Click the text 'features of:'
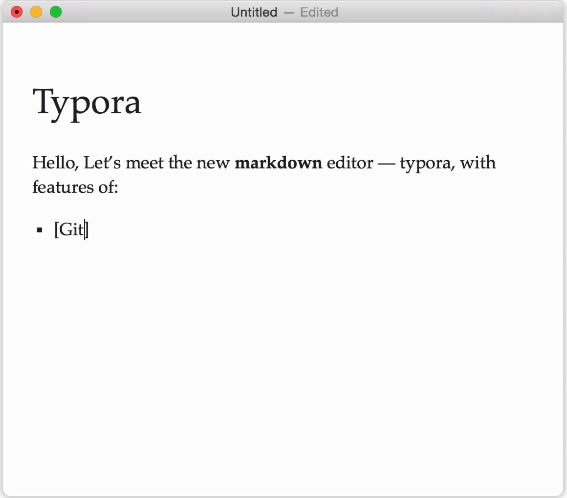 pos(75,187)
